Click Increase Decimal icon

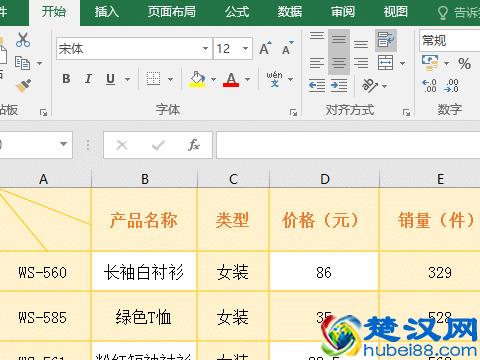[x=429, y=86]
